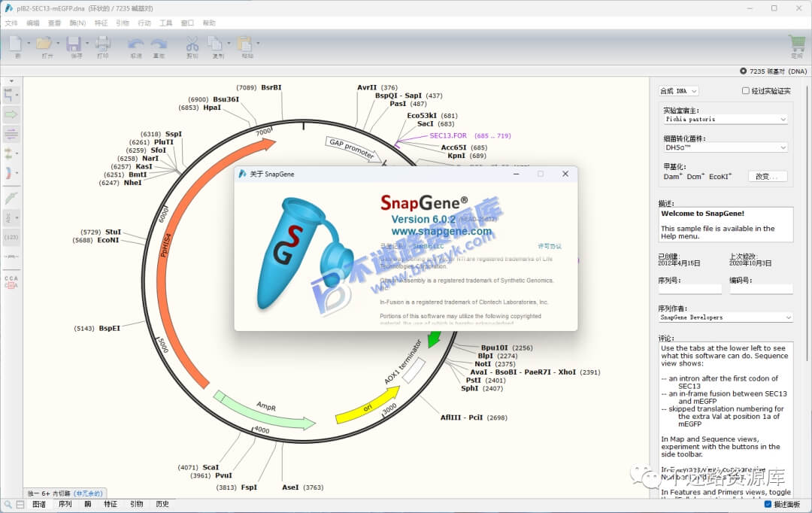This screenshot has height=513, width=812.
Task: Toggle the experimentally verified checkbox
Action: [746, 91]
